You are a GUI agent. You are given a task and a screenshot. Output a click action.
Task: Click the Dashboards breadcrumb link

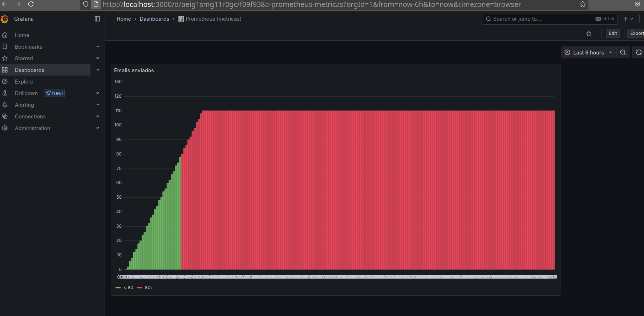(x=154, y=19)
